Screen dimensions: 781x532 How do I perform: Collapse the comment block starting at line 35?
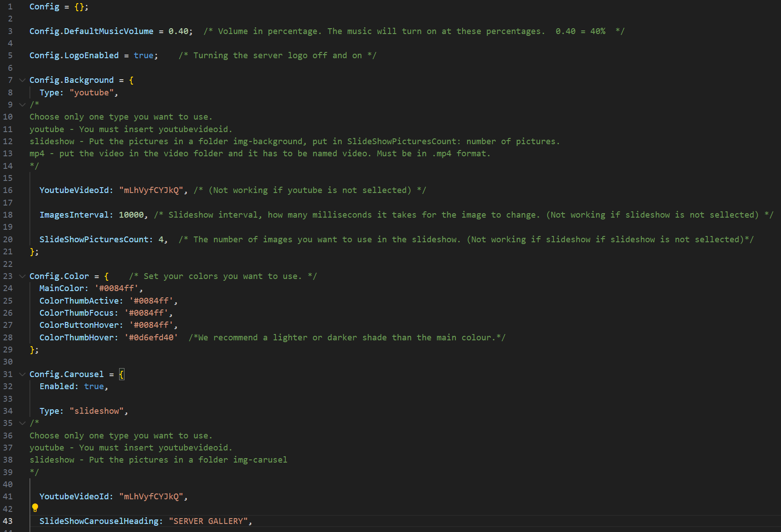[22, 423]
